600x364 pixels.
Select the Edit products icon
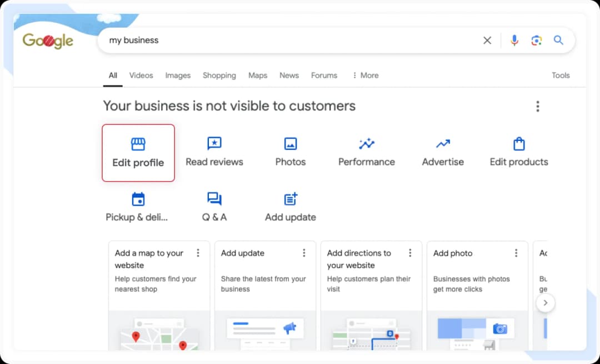pyautogui.click(x=518, y=150)
